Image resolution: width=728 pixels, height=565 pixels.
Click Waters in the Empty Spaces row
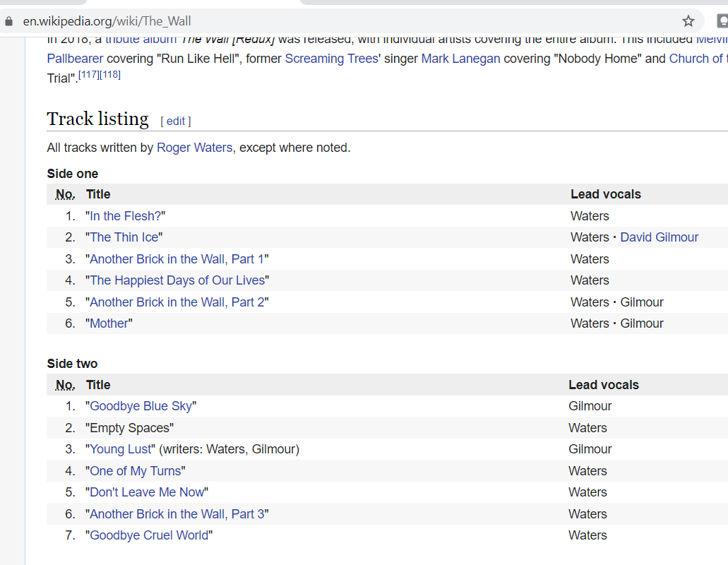tap(587, 428)
